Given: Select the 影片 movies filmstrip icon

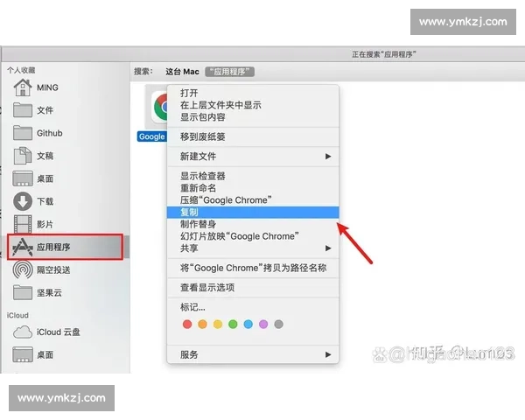Looking at the screenshot, I should [x=23, y=224].
